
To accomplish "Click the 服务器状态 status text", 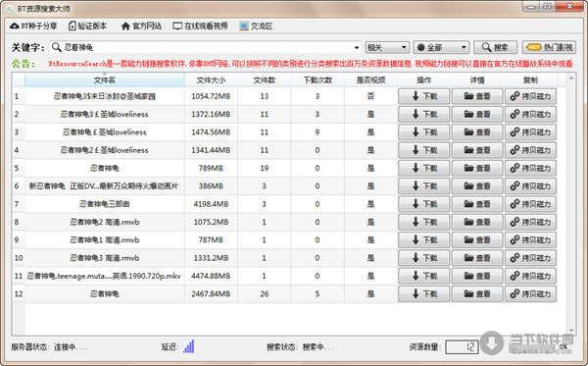I will pos(49,346).
